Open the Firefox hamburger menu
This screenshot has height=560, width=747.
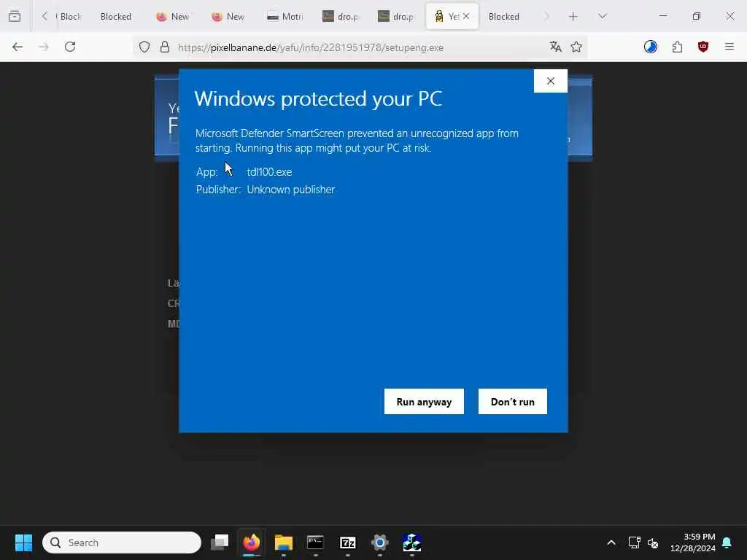(729, 47)
